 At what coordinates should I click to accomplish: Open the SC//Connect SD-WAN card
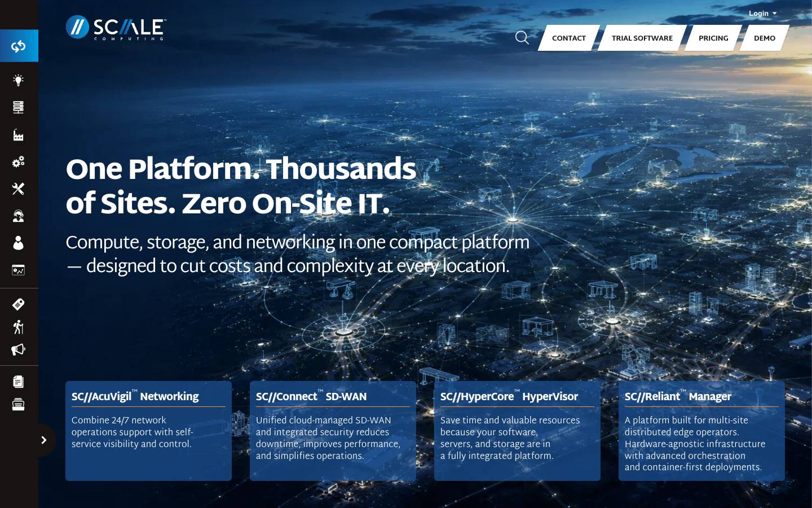(x=333, y=431)
